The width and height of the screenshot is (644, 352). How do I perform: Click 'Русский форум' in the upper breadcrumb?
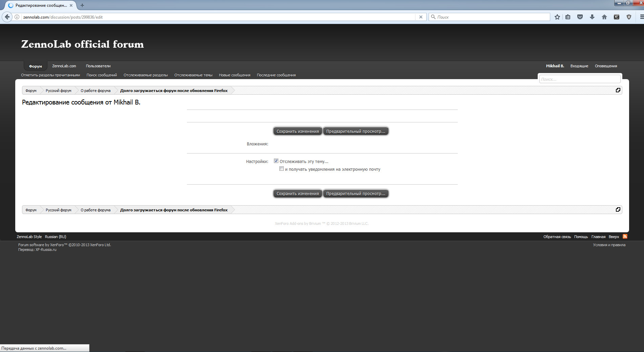[x=59, y=91]
